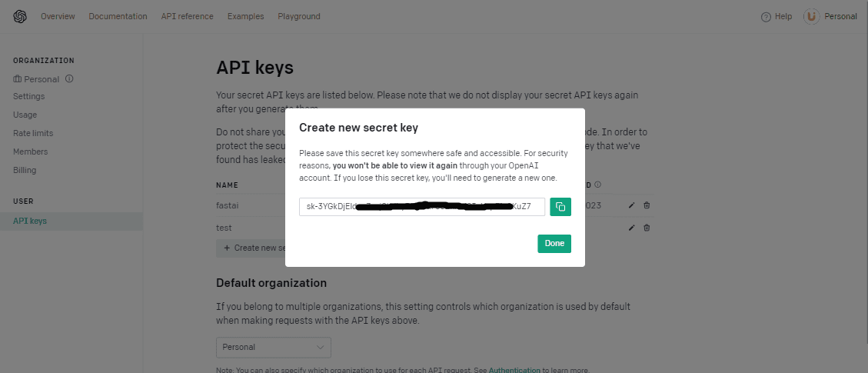The height and width of the screenshot is (373, 868).
Task: Edit the test key with the pencil icon
Action: point(632,228)
